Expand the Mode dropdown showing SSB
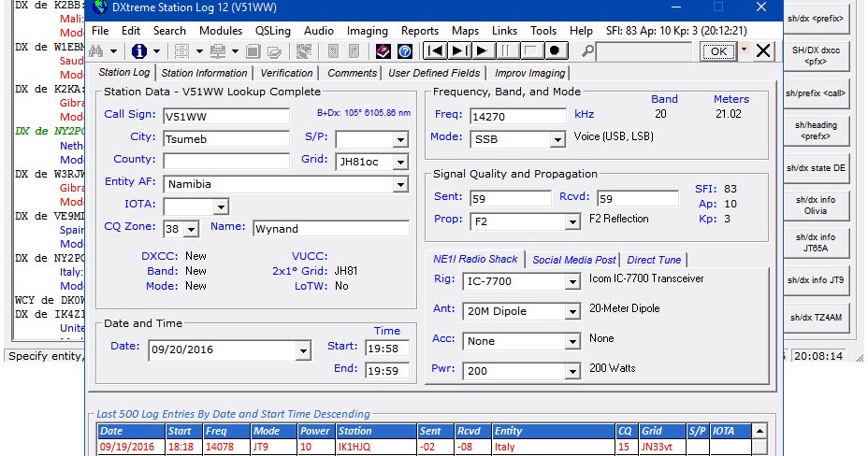Image resolution: width=868 pixels, height=456 pixels. click(557, 140)
